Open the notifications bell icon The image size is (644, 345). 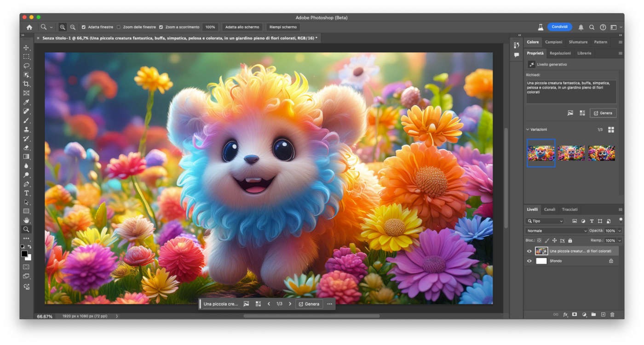581,27
